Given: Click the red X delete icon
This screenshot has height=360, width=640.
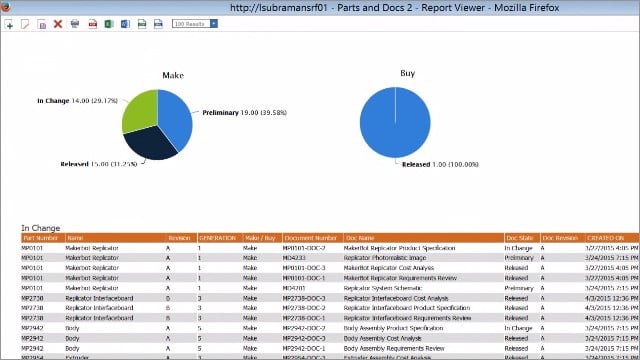Looking at the screenshot, I should 58,24.
